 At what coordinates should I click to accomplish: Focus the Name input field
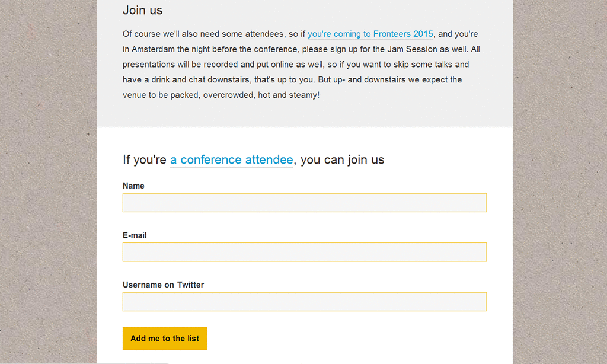tap(305, 203)
